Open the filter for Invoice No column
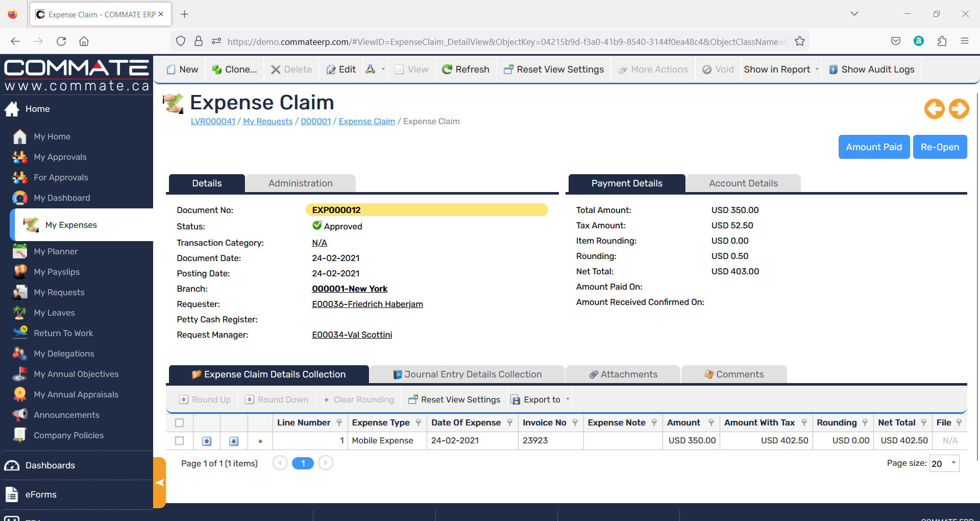 point(575,422)
